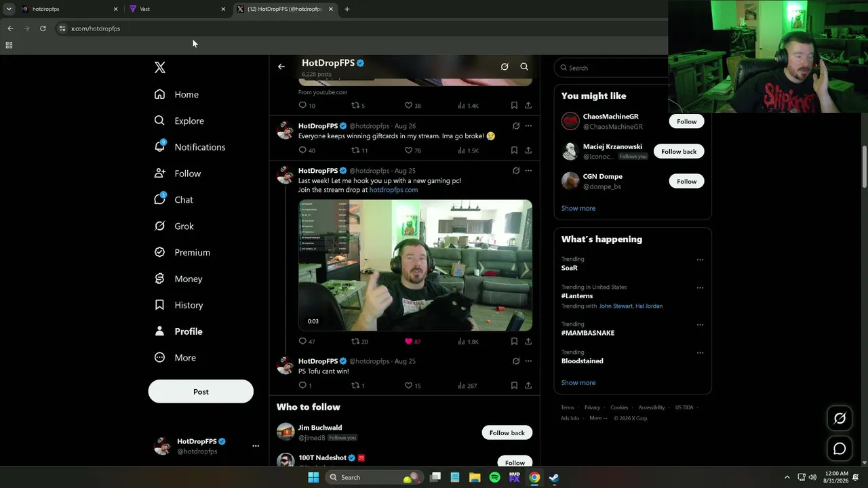Viewport: 868px width, 488px height.
Task: Unlike the new gaming pc post
Action: pos(408,342)
